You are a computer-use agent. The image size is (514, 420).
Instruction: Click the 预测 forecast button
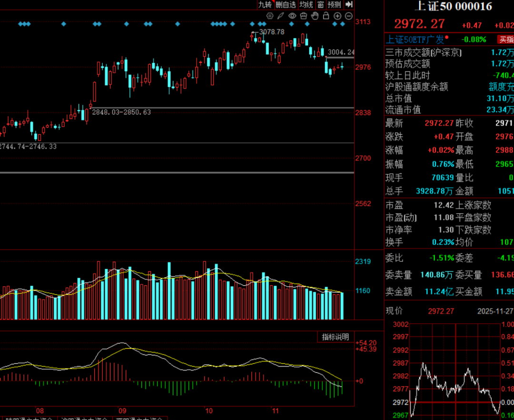pyautogui.click(x=335, y=4)
